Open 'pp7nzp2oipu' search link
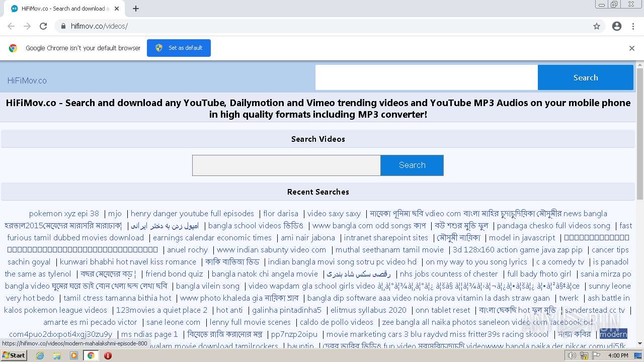 [294, 334]
